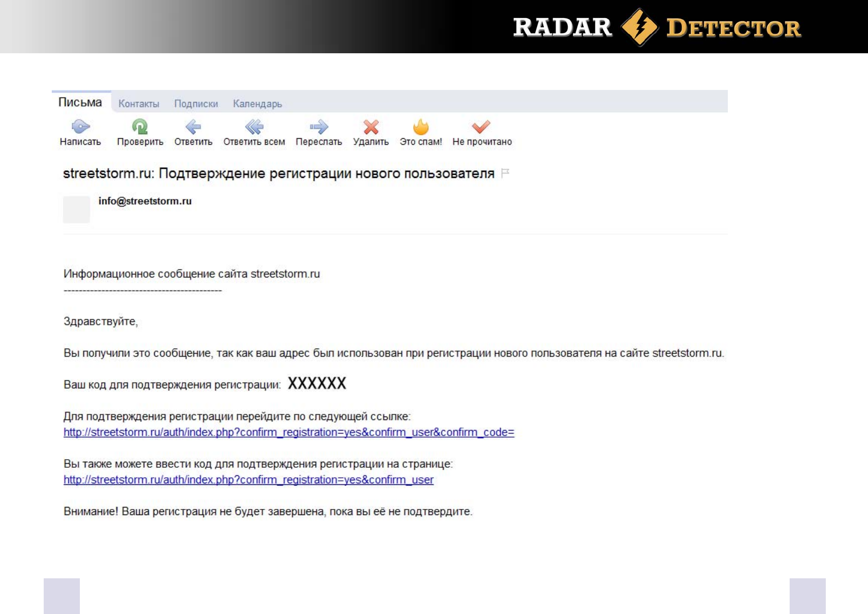Screen dimensions: 868x614
Task: Click the Проверить green refresh icon
Action: pyautogui.click(x=140, y=127)
